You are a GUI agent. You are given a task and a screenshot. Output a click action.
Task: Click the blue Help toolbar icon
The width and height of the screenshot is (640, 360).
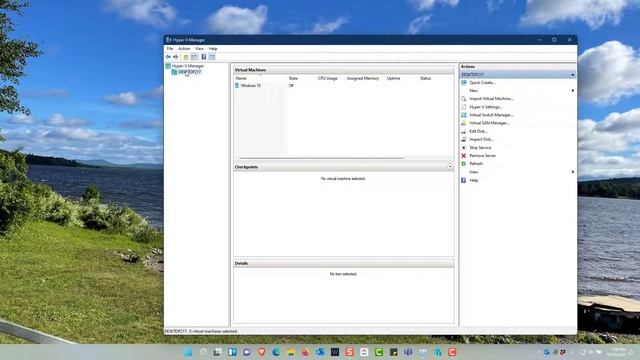click(204, 57)
